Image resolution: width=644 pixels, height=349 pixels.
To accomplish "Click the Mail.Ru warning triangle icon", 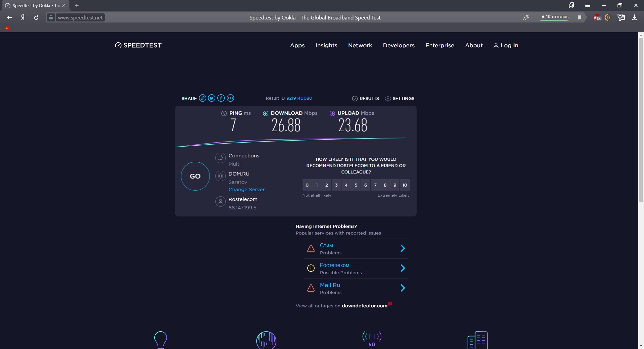I will pos(311,288).
